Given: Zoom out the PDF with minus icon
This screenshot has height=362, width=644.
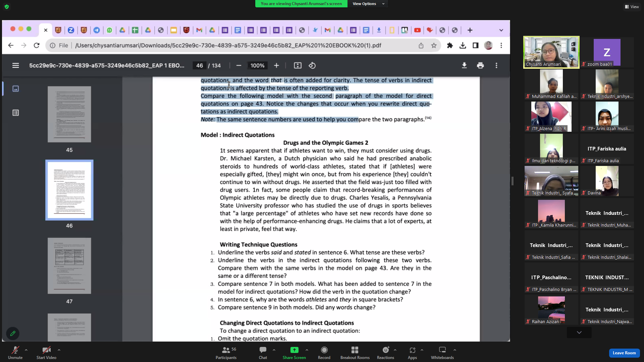Looking at the screenshot, I should point(238,65).
